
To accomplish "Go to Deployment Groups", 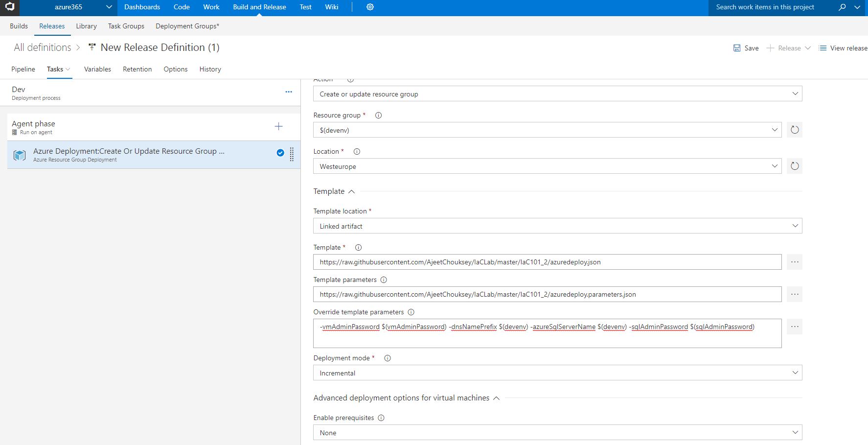I will (x=187, y=26).
